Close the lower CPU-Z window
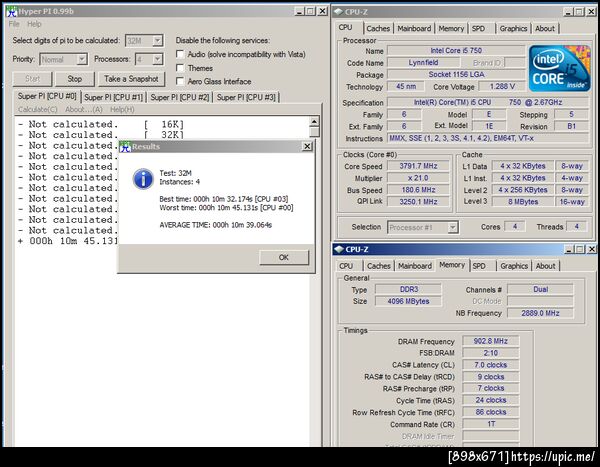Viewport: 600px width, 467px height. (x=592, y=249)
